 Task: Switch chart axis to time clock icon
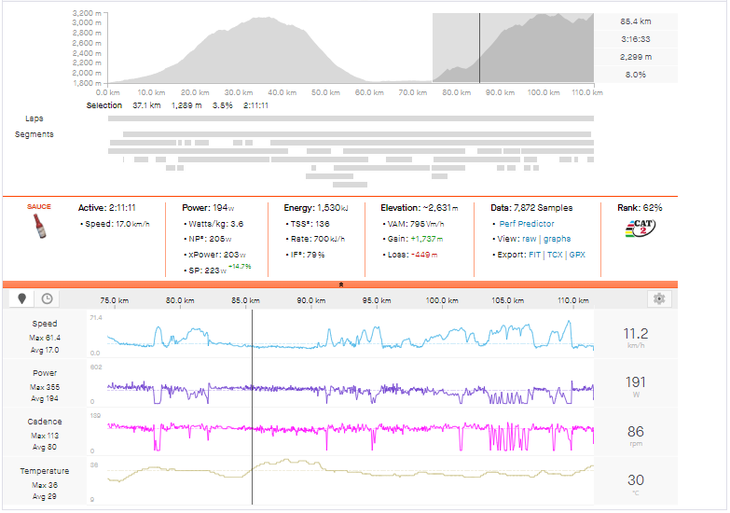[x=46, y=299]
